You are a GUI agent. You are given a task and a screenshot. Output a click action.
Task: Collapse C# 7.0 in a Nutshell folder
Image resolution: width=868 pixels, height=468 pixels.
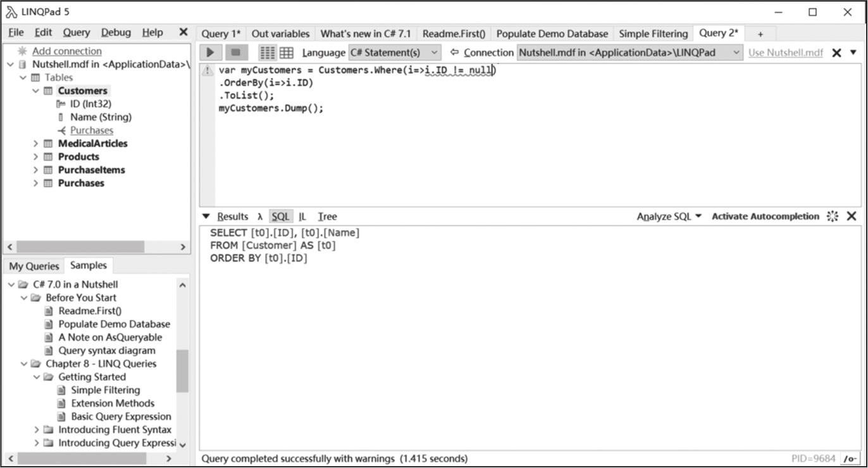pos(11,285)
